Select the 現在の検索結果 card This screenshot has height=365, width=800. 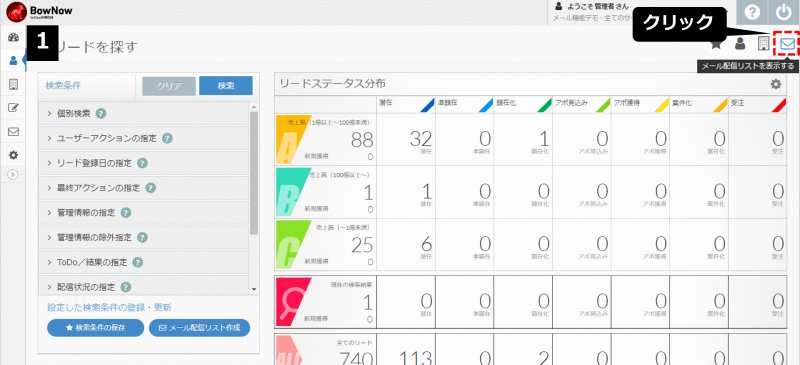pos(326,302)
